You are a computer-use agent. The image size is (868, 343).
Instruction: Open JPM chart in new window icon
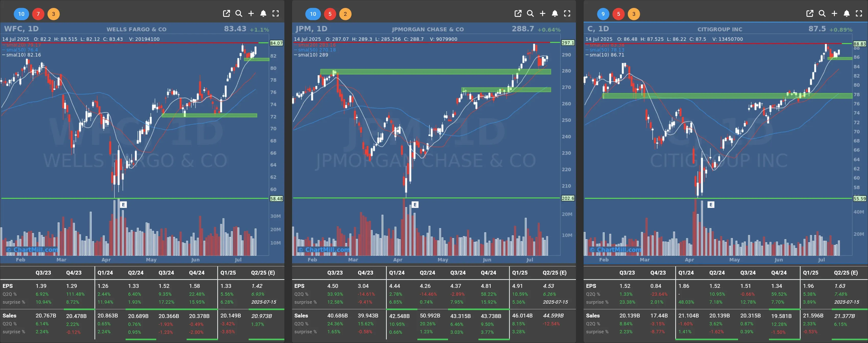pos(518,14)
